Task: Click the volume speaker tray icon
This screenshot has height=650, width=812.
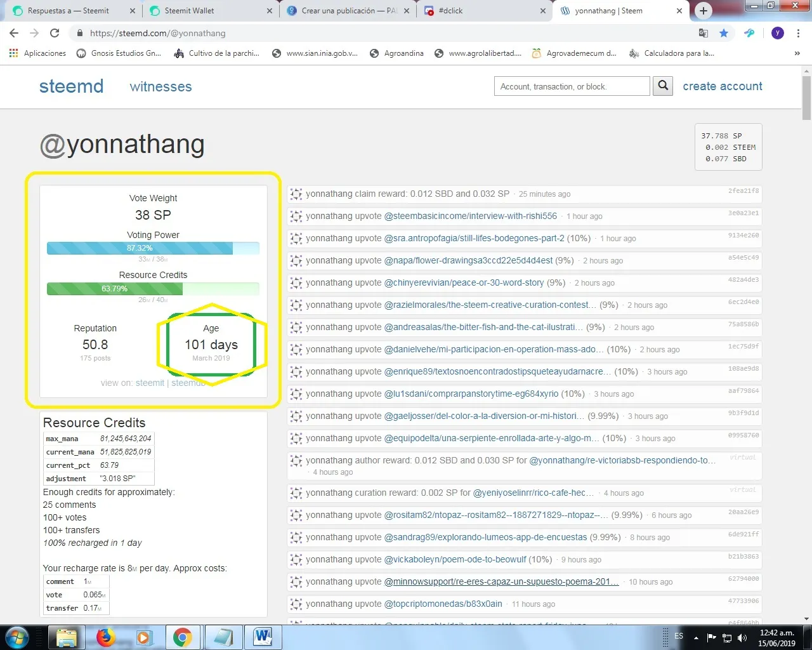Action: (x=742, y=637)
